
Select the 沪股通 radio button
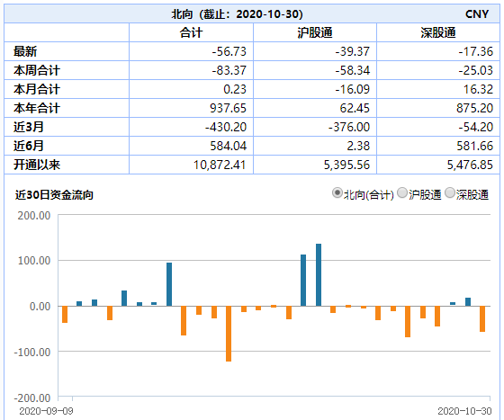(402, 193)
